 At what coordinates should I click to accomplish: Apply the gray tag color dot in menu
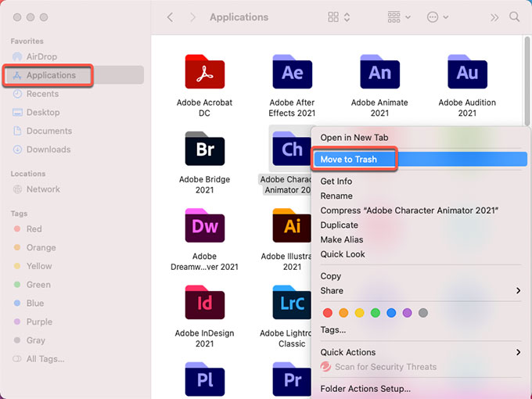(x=423, y=313)
